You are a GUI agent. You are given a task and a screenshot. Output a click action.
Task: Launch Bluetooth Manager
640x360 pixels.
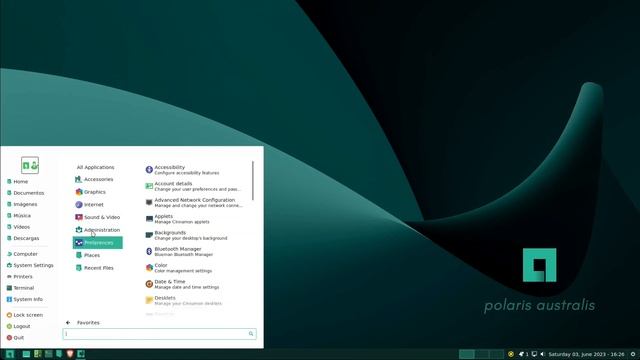(x=179, y=251)
